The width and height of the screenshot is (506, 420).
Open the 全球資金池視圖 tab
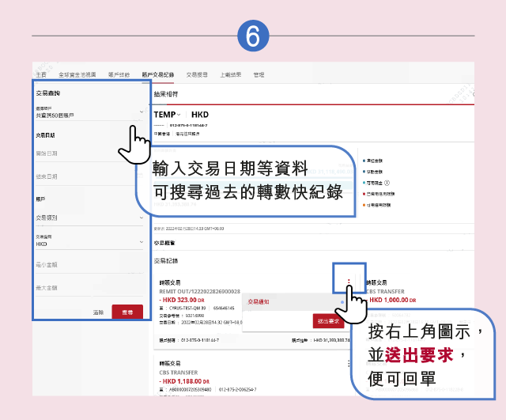point(77,74)
